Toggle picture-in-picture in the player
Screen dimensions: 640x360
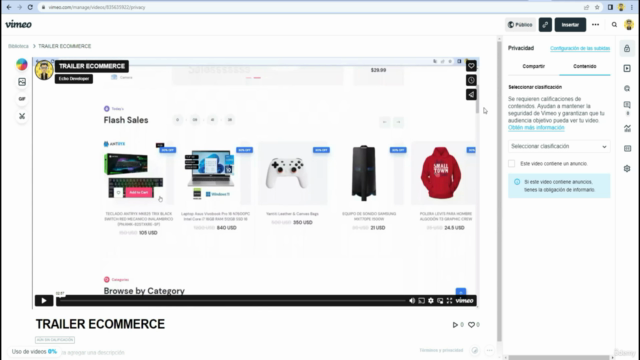pyautogui.click(x=440, y=301)
